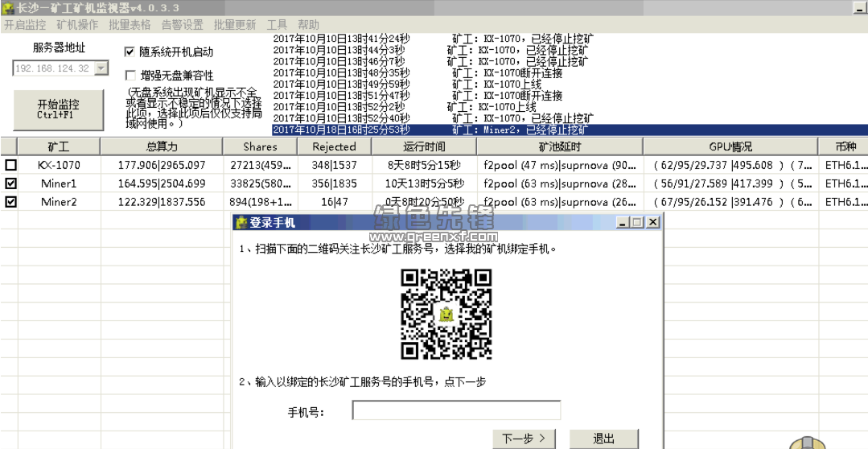
Task: Select log entry at 13时52分40秒
Action: coord(570,118)
